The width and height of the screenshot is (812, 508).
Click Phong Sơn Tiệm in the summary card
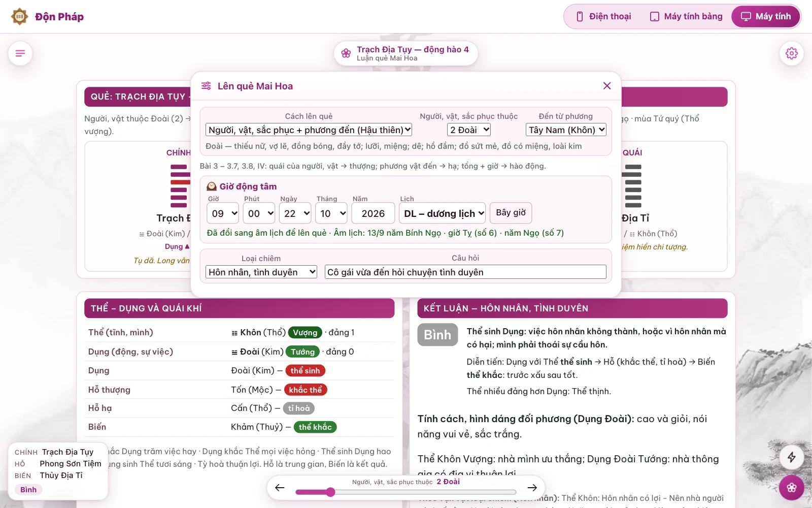click(x=71, y=464)
